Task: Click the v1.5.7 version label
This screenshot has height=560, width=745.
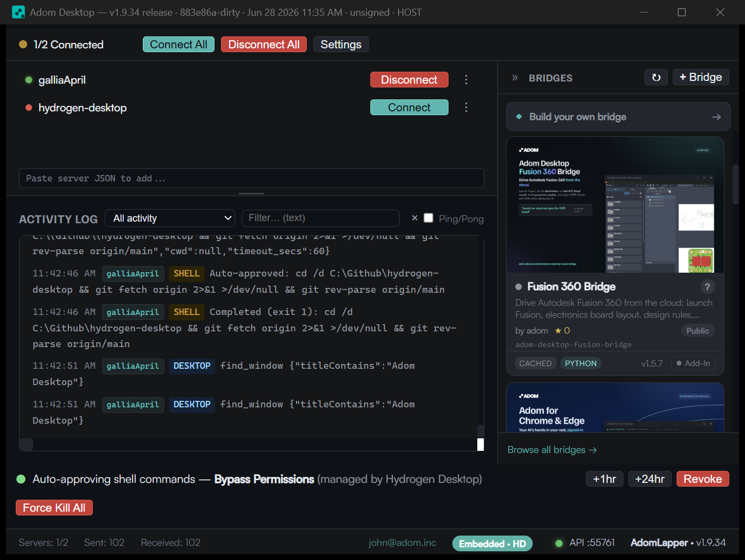Action: point(652,363)
